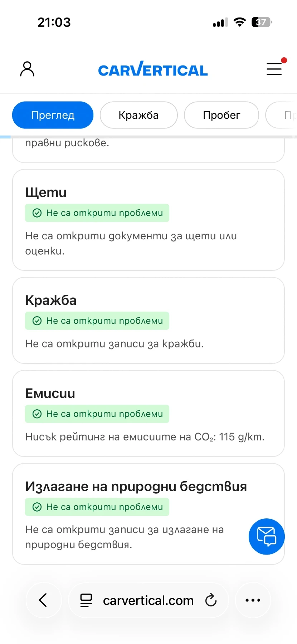
Task: Open the browser three-dots menu
Action: click(x=253, y=600)
